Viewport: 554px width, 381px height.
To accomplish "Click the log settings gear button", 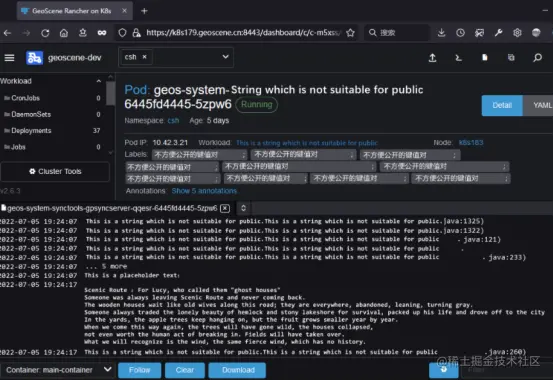I will coord(444,370).
